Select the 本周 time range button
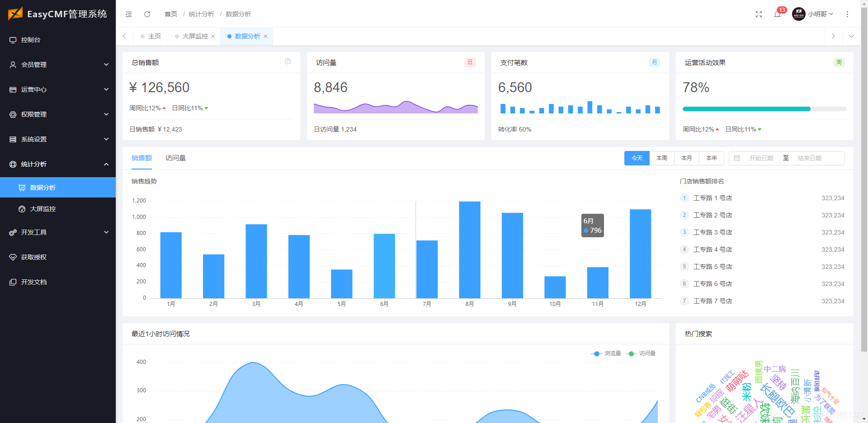 pos(662,158)
